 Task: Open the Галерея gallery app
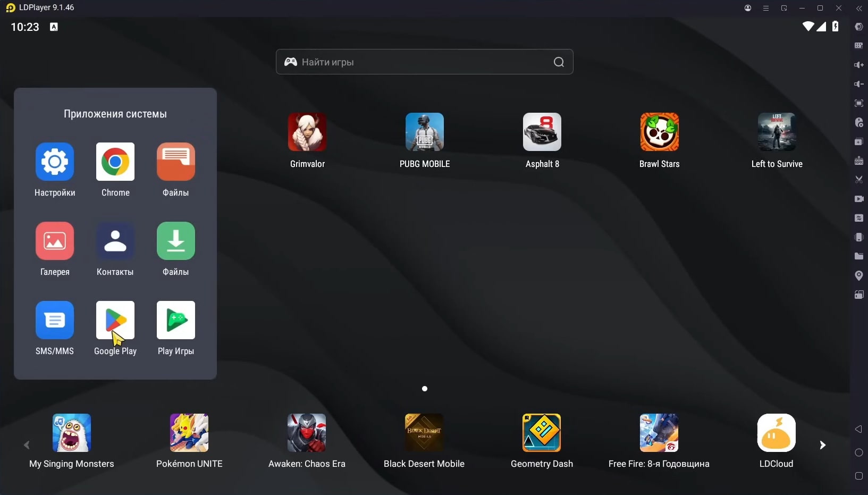click(x=55, y=241)
